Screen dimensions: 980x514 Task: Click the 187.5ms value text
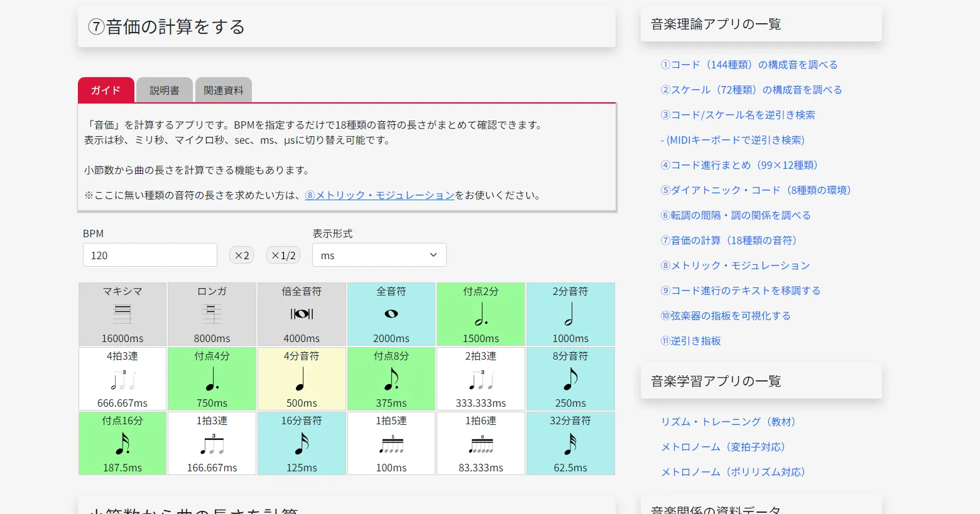[122, 468]
